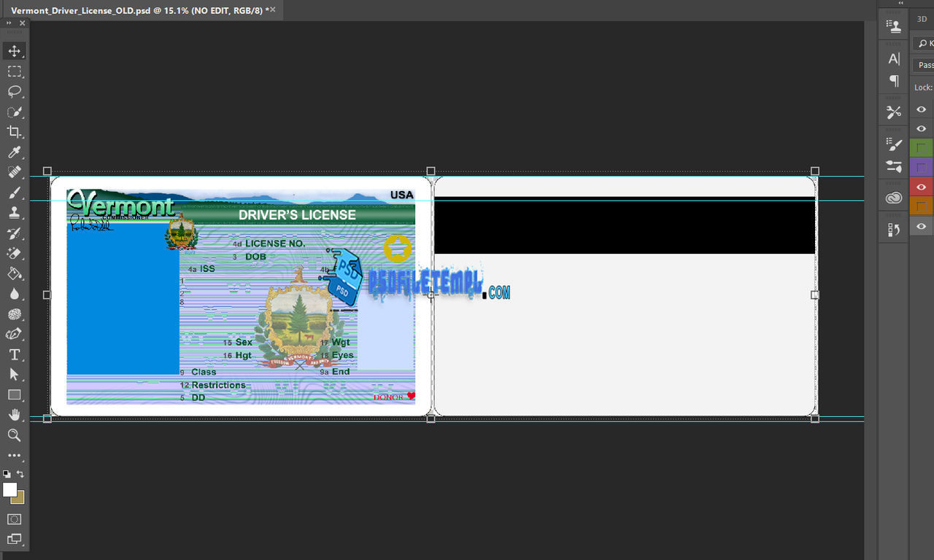Open the Brush Settings panel
The image size is (934, 560).
tap(894, 144)
